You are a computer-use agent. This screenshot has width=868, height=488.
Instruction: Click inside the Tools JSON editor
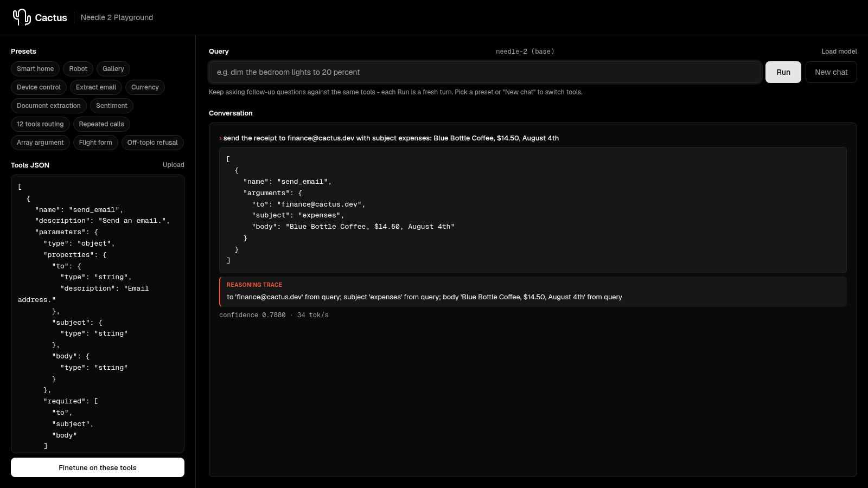(x=98, y=314)
